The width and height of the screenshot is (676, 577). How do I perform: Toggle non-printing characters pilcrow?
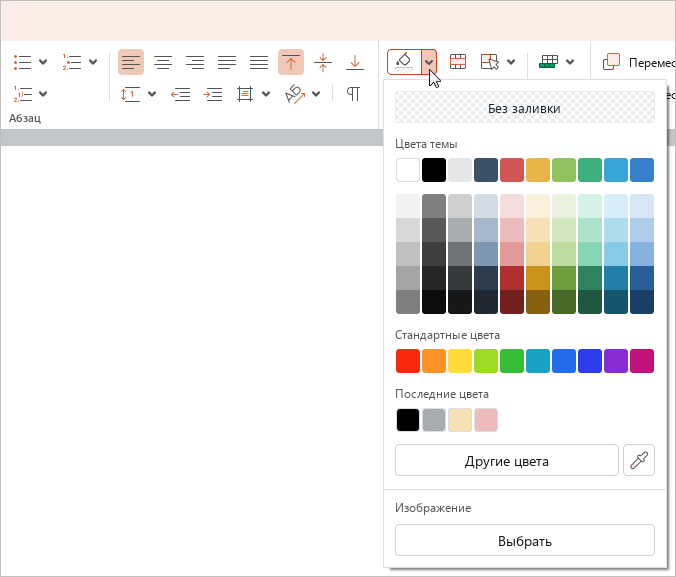pyautogui.click(x=353, y=94)
